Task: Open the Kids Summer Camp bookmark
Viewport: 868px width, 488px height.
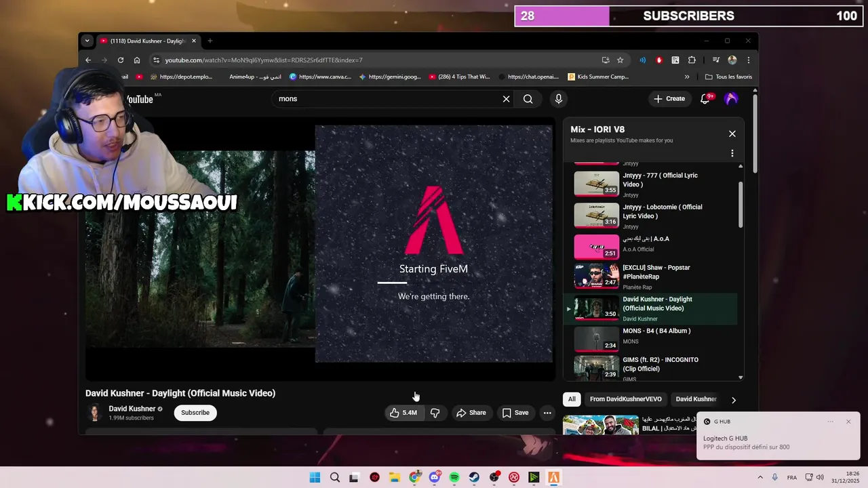Action: coord(599,77)
